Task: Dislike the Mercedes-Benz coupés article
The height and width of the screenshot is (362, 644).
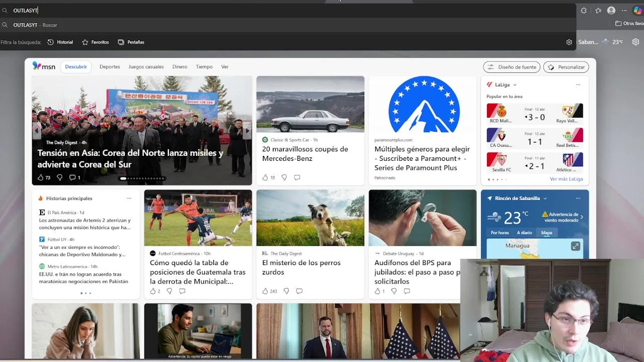Action: pos(284,177)
